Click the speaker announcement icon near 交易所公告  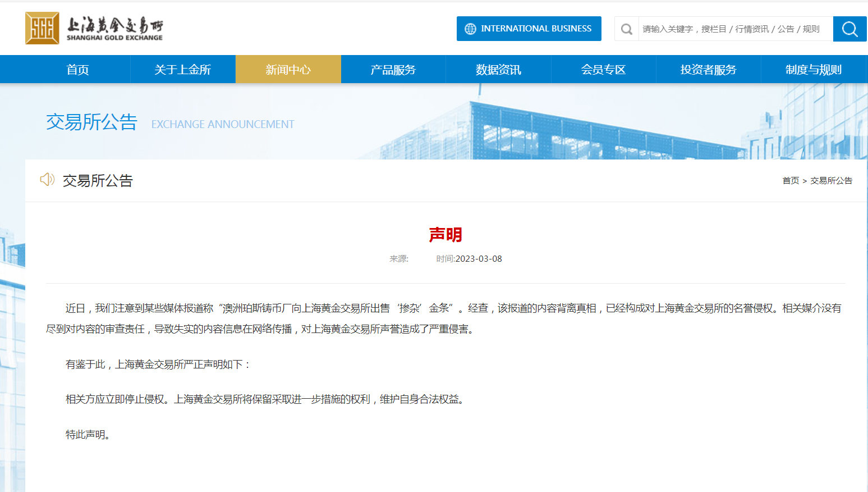[47, 180]
